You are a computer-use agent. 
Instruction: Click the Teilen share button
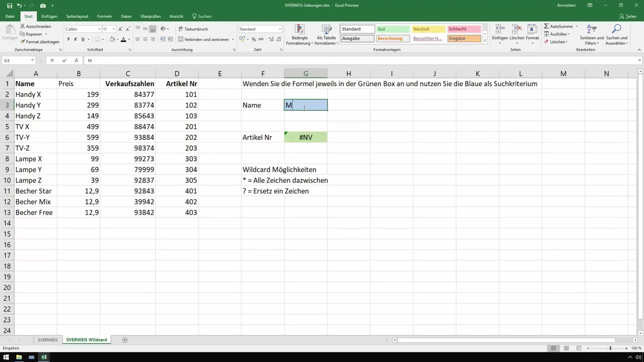click(x=628, y=16)
